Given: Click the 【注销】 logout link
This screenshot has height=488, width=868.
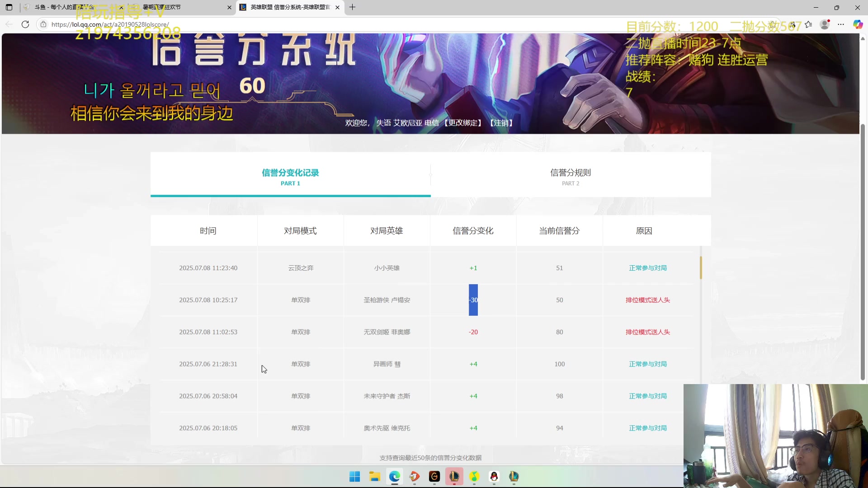Looking at the screenshot, I should tap(501, 123).
